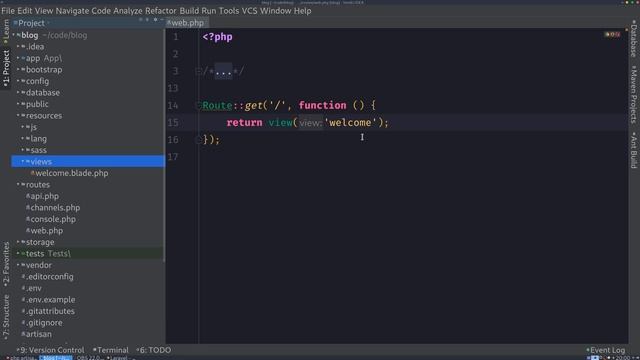Open the Navigate menu
640x360 pixels.
pos(72,11)
